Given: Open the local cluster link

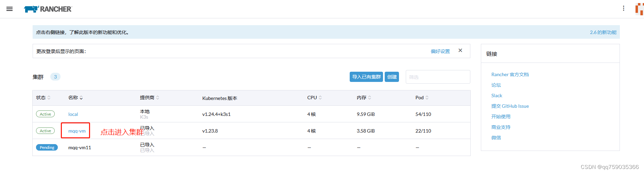Looking at the screenshot, I should (73, 114).
